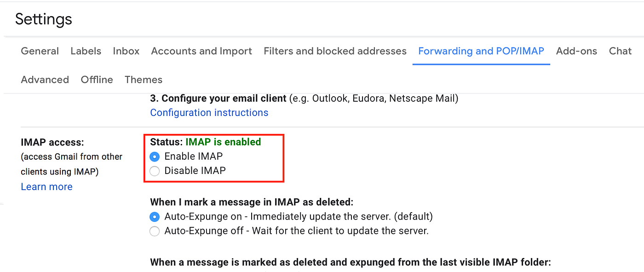Click the Enable IMAP label text

(194, 156)
